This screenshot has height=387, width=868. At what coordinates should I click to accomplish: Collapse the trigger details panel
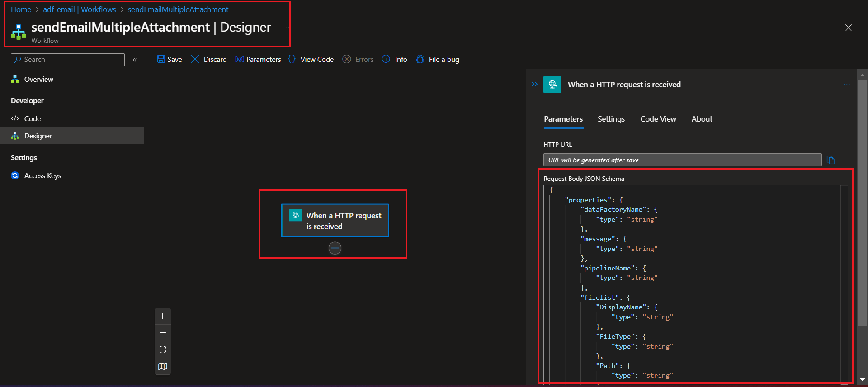535,84
